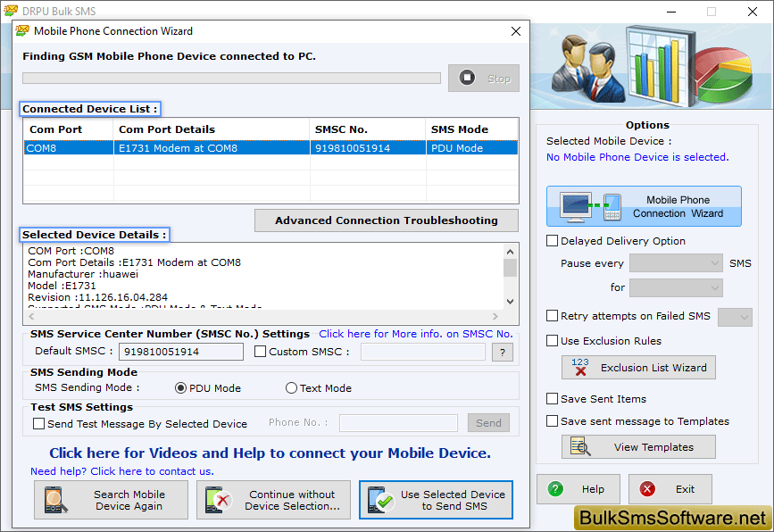
Task: Select the PDU Mode radio button
Action: 180,388
